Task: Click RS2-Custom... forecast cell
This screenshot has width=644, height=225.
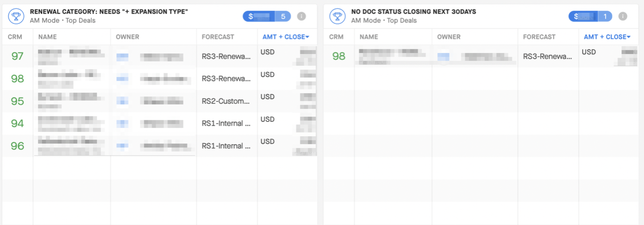Action: 226,101
